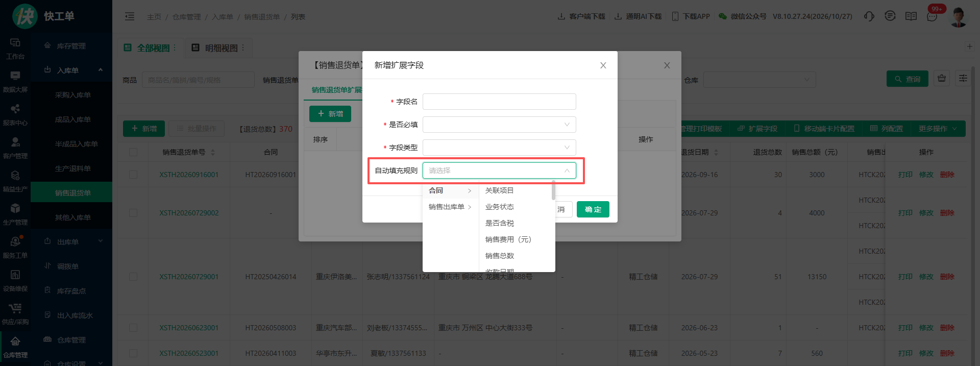Click 新增 in the extension fields dialog
Screen dimensions: 980x366
pos(330,114)
